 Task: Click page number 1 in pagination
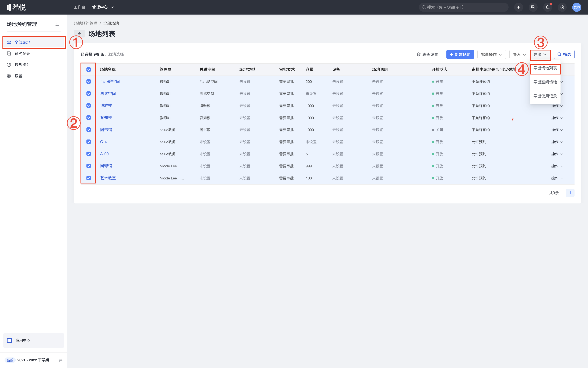click(570, 193)
